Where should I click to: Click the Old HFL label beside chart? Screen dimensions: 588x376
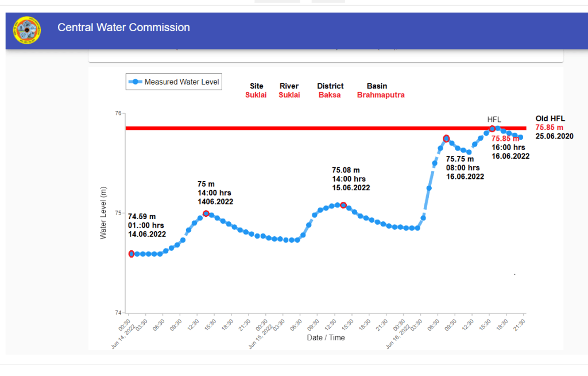point(550,118)
